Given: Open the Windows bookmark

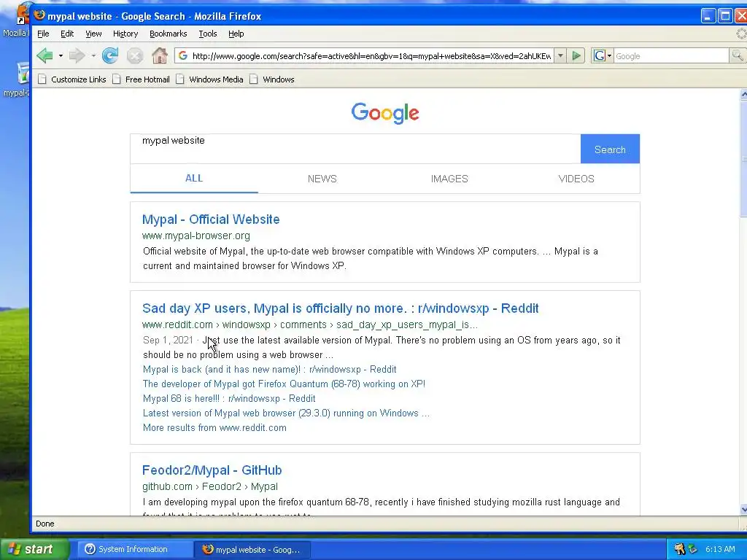Looking at the screenshot, I should pyautogui.click(x=272, y=79).
